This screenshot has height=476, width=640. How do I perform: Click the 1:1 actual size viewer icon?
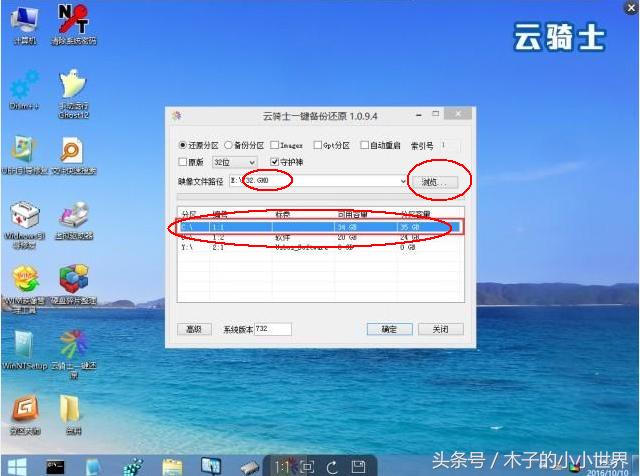[x=282, y=467]
